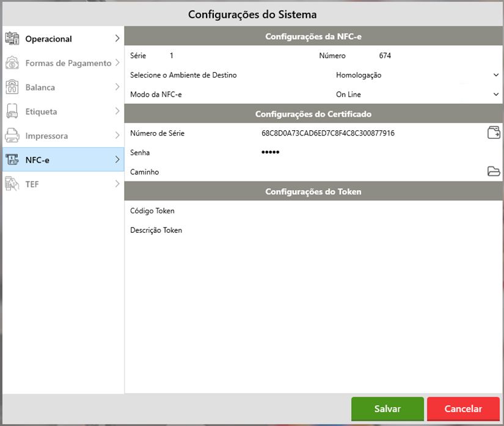Screen dimensions: 504x426
Task: Click the Impressora printer icon
Action: [12, 136]
